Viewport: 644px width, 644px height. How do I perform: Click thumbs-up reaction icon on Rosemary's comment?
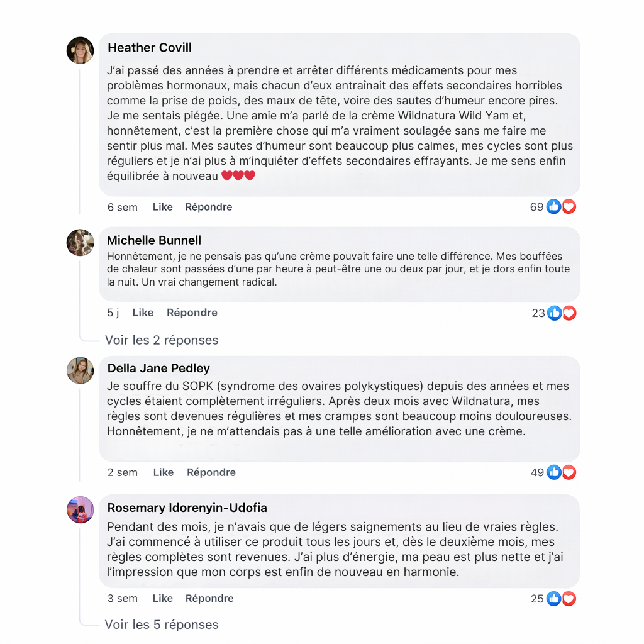tap(553, 599)
